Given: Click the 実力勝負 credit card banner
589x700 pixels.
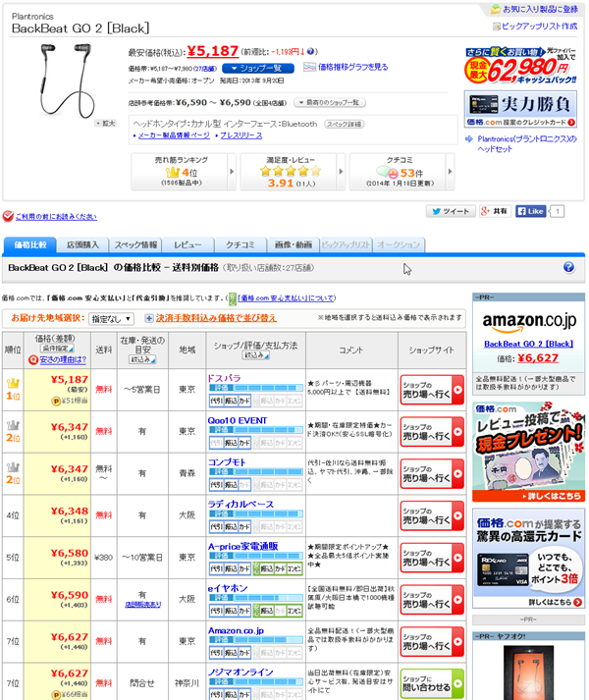Looking at the screenshot, I should (x=520, y=109).
